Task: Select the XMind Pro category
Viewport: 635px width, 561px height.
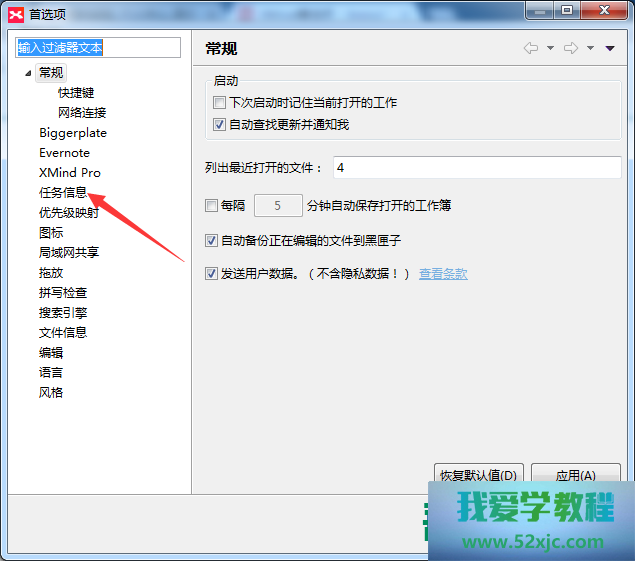Action: click(70, 172)
